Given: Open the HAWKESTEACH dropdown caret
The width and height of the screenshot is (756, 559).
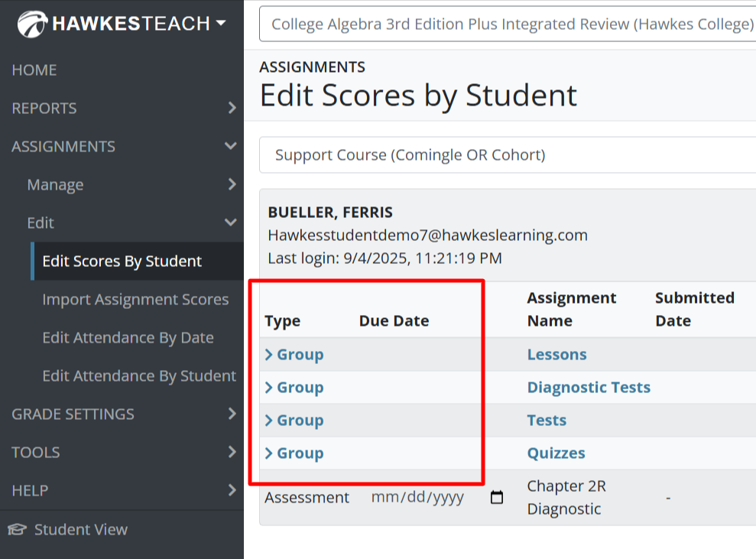Looking at the screenshot, I should click(220, 23).
